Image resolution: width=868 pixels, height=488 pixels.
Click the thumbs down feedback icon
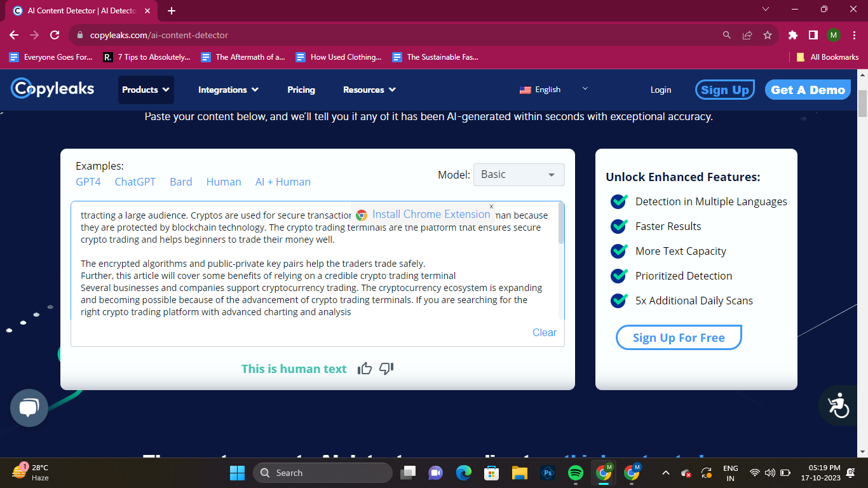386,369
